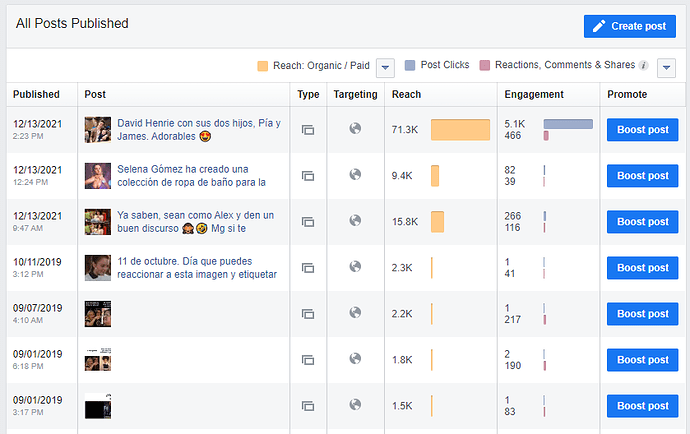
Task: Click the Published column header
Action: click(x=36, y=94)
